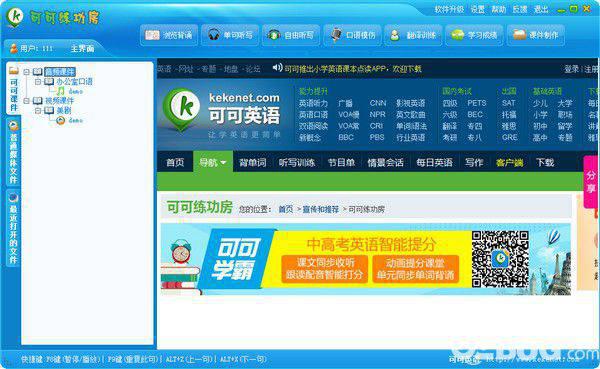Collapse the 视频课件 tree node

point(26,101)
